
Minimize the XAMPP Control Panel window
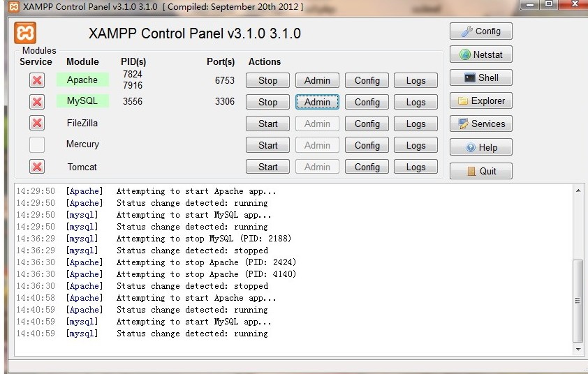point(530,4)
